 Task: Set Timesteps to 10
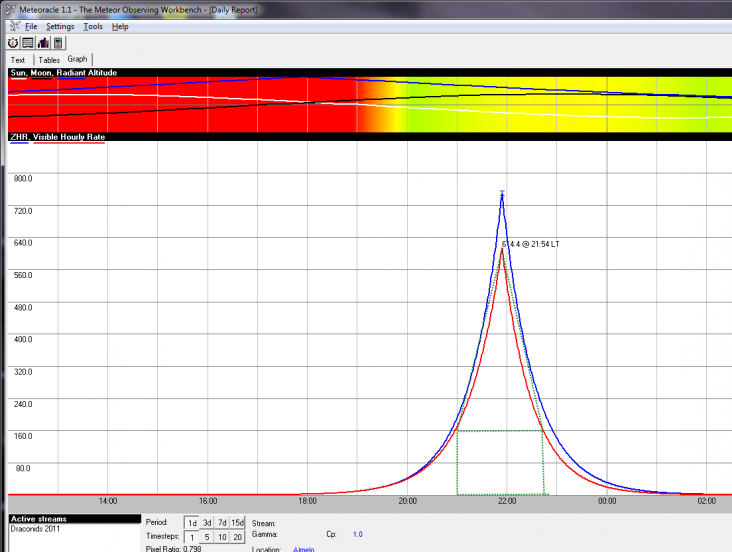coord(222,537)
